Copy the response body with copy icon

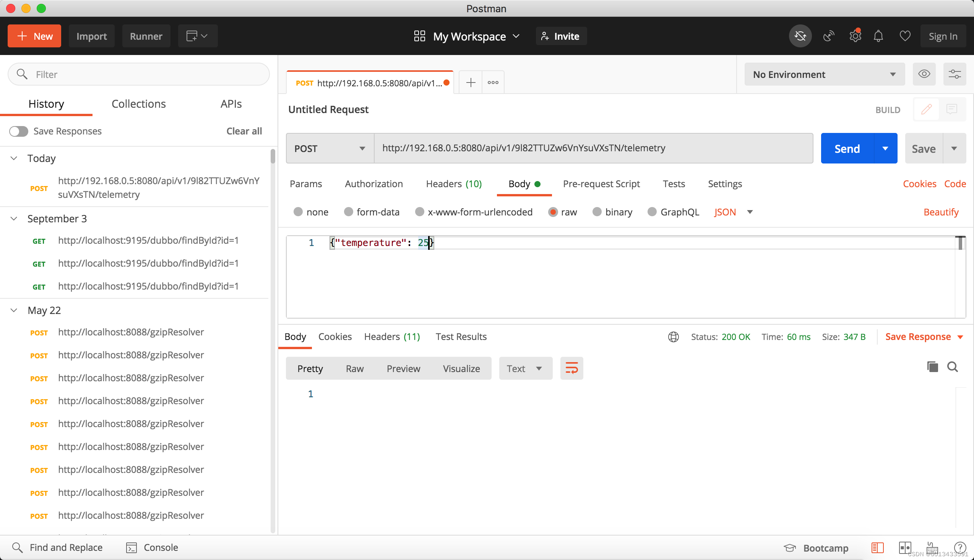[x=932, y=367]
